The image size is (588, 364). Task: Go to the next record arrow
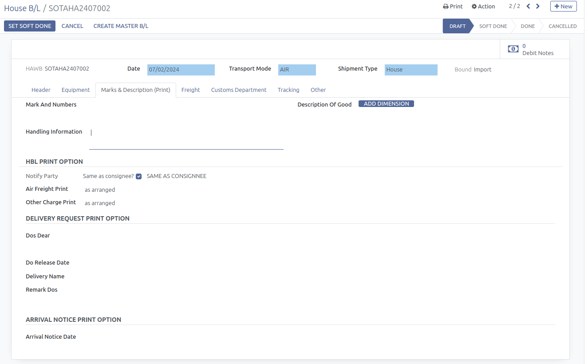[538, 6]
